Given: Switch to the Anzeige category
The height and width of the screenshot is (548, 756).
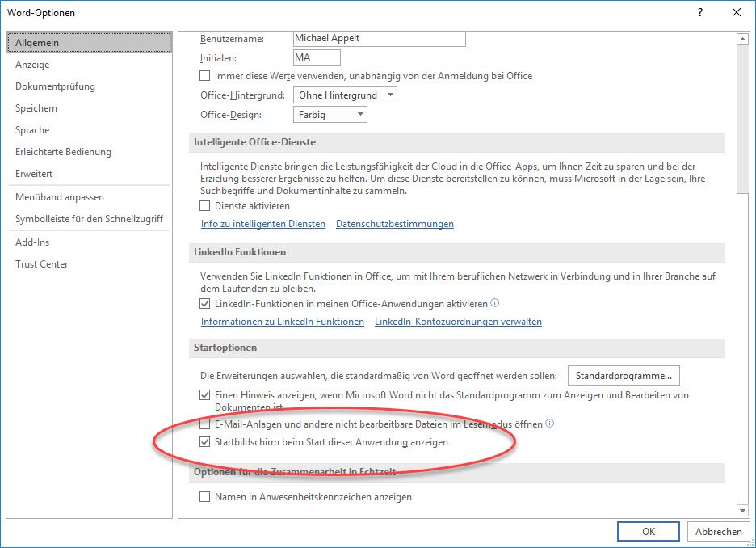Looking at the screenshot, I should (x=36, y=65).
